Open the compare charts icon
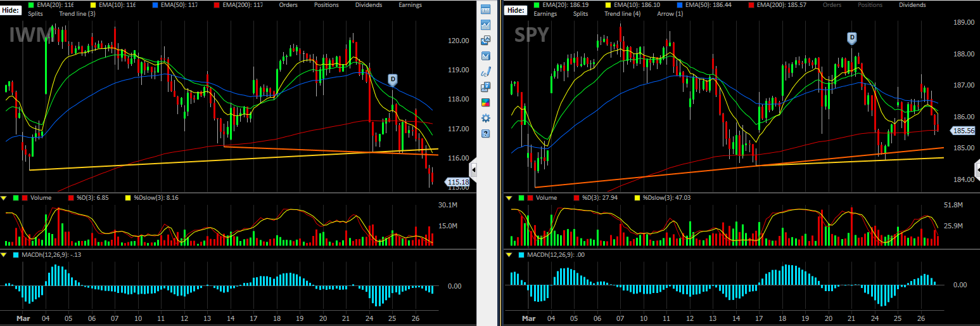The height and width of the screenshot is (326, 980). pyautogui.click(x=486, y=41)
